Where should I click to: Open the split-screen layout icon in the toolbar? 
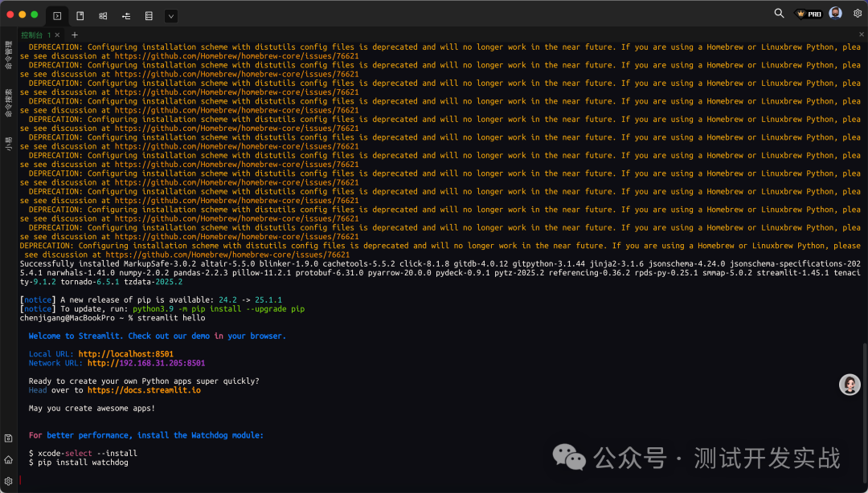103,15
